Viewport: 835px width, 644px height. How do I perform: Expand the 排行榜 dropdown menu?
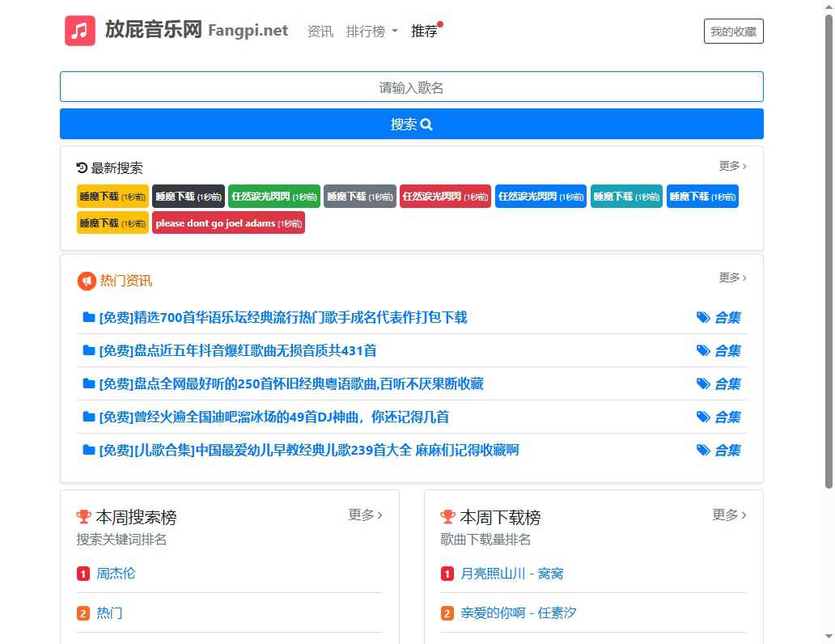[x=371, y=32]
